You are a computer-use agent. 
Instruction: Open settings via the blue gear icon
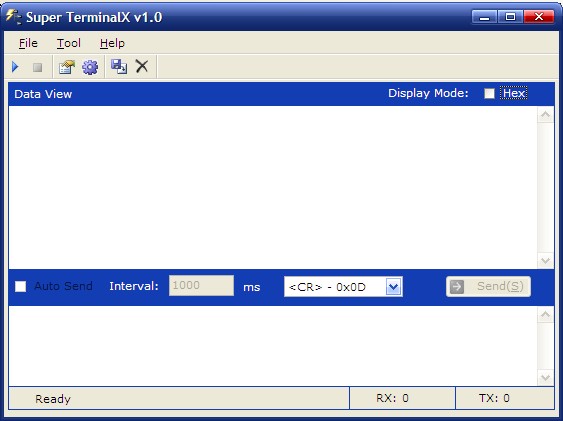click(x=90, y=67)
